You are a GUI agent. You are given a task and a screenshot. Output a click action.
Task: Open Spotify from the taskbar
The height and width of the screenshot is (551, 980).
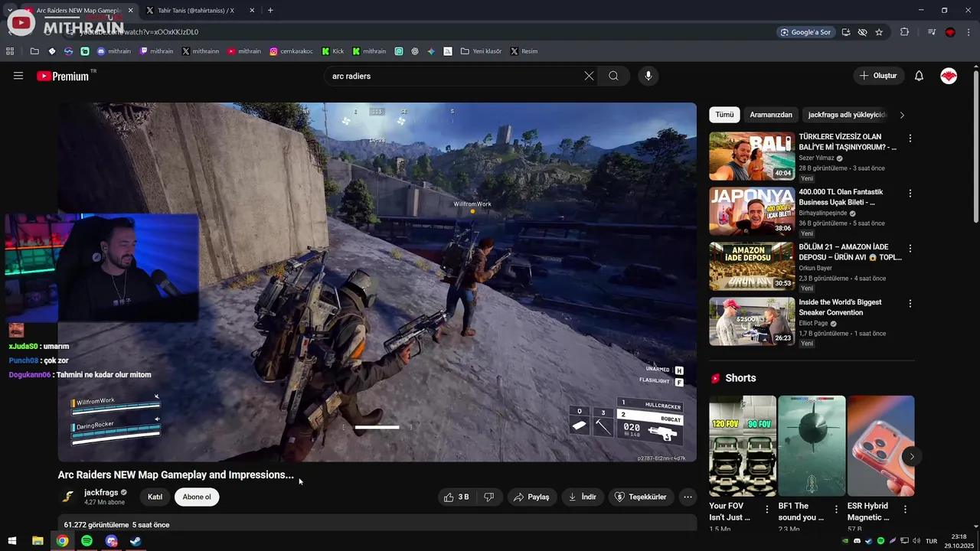click(x=87, y=541)
